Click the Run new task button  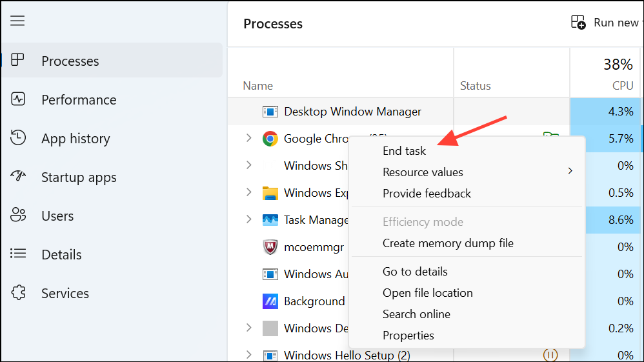click(x=605, y=23)
